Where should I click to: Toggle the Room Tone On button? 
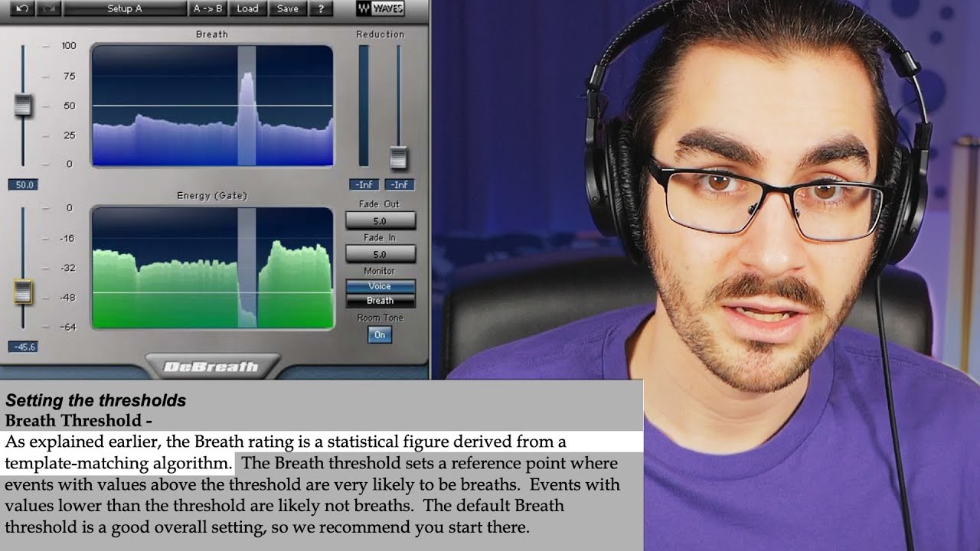tap(380, 334)
